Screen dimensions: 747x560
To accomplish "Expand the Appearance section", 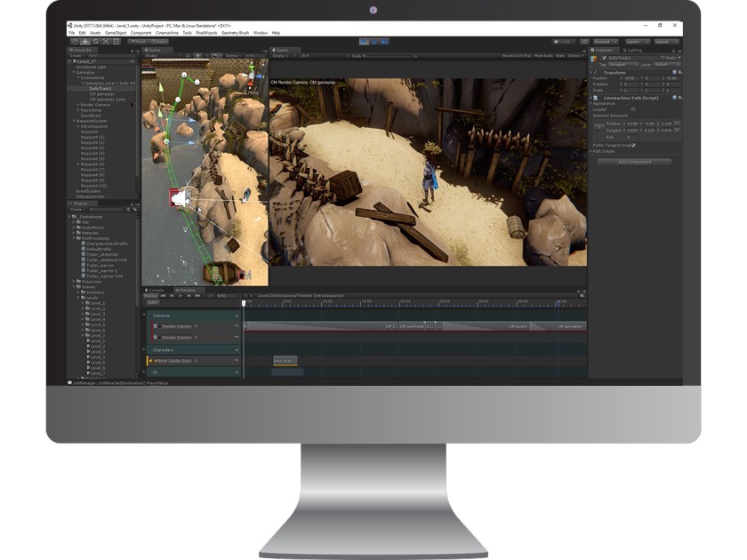I will [591, 103].
